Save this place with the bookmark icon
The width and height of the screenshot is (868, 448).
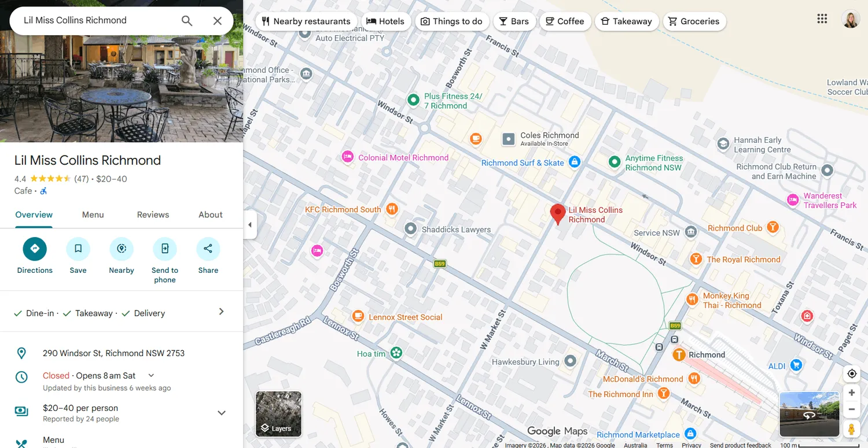[78, 249]
